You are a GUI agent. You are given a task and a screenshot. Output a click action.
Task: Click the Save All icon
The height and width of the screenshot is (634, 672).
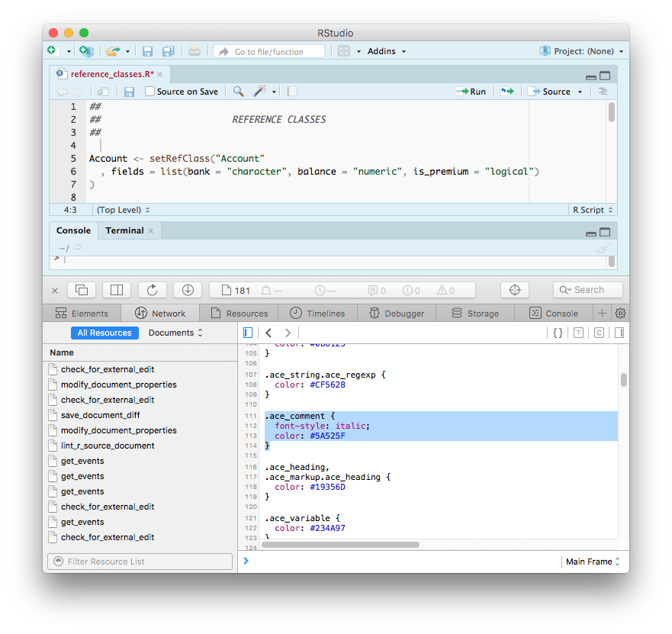coord(169,51)
